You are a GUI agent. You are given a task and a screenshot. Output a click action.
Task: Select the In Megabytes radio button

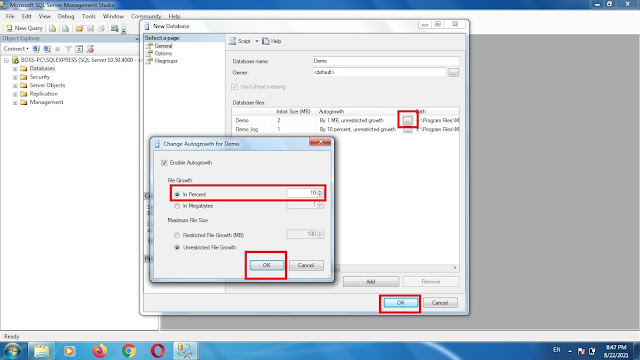click(x=177, y=206)
